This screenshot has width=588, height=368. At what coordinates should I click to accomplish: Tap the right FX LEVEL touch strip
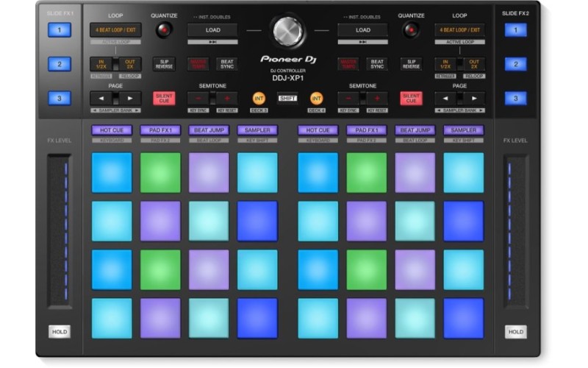(x=516, y=231)
